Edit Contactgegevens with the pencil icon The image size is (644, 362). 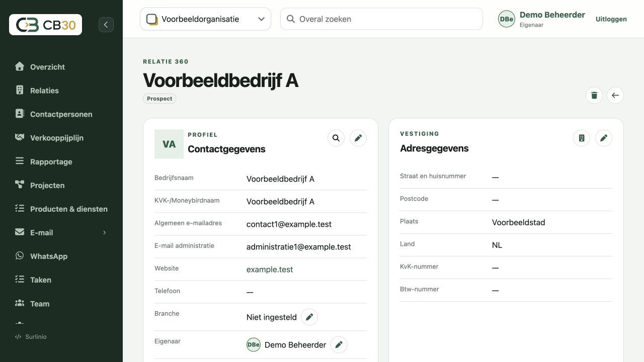point(358,138)
